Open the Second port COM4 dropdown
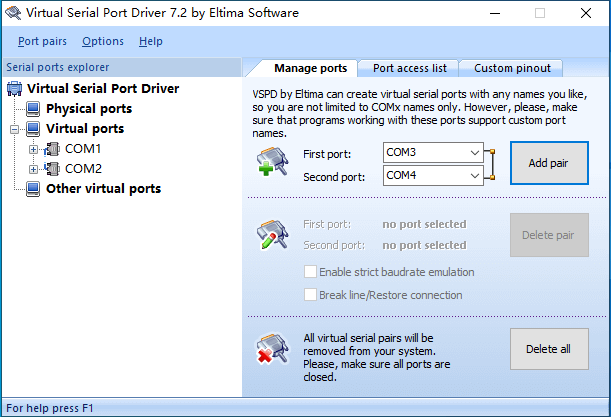Image resolution: width=611 pixels, height=417 pixels. [x=433, y=175]
